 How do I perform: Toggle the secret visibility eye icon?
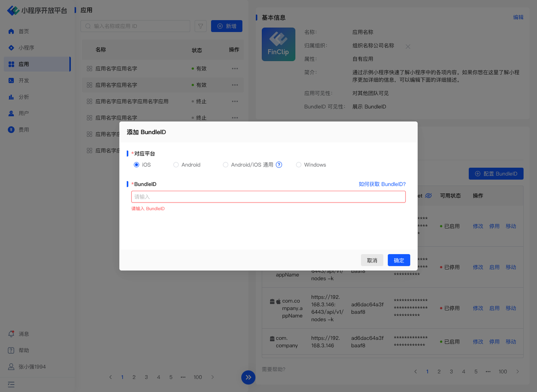pyautogui.click(x=428, y=196)
